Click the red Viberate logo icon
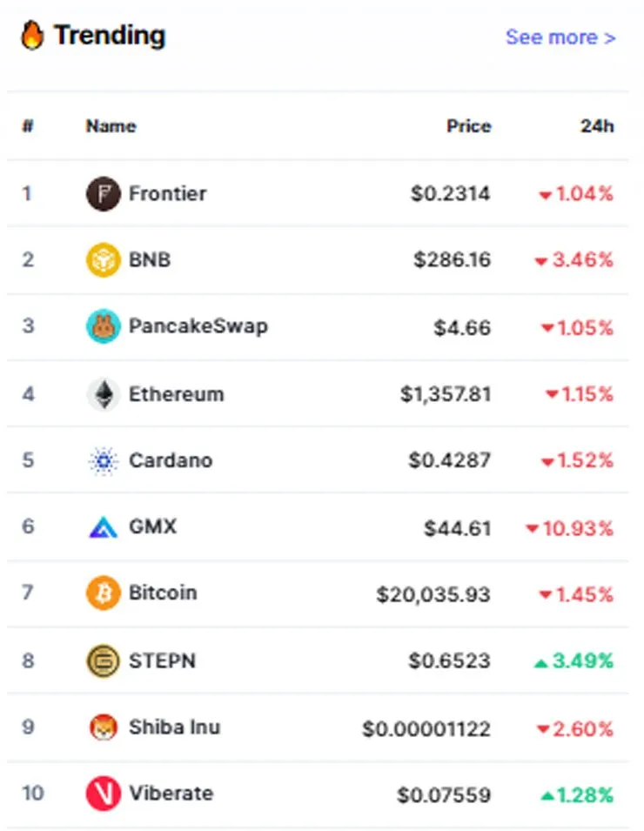 coord(103,794)
